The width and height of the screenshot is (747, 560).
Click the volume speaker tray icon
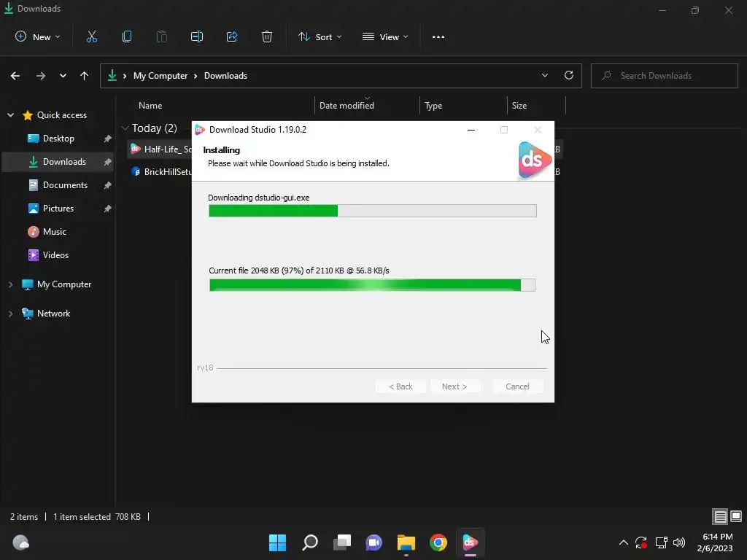pyautogui.click(x=679, y=542)
